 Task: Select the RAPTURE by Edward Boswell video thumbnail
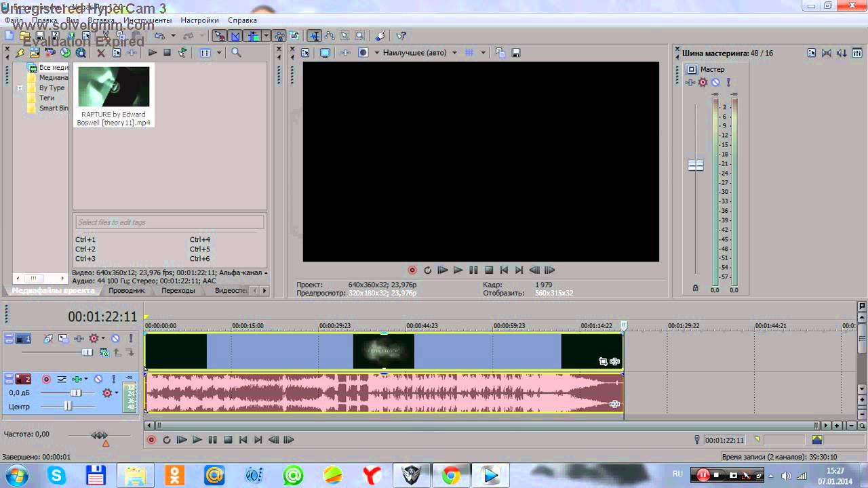click(113, 87)
